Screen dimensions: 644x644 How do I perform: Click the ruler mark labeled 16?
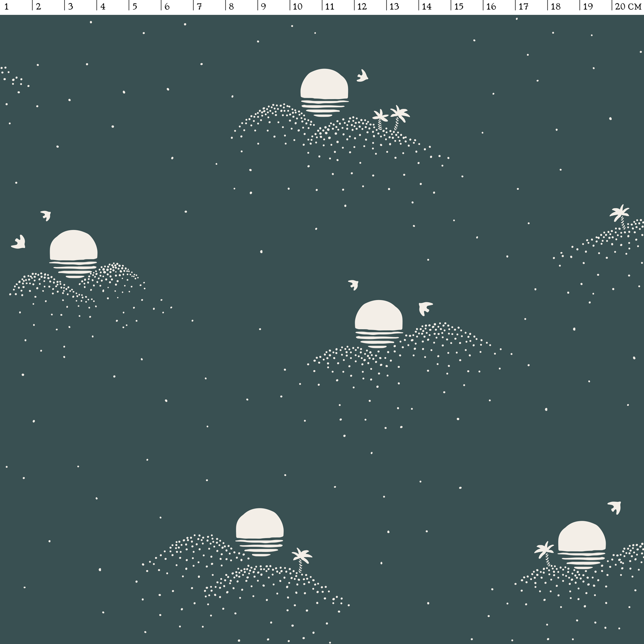(491, 7)
